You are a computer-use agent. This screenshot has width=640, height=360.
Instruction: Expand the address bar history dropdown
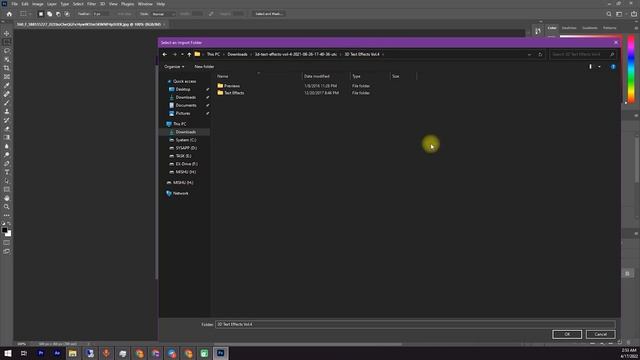(x=529, y=54)
